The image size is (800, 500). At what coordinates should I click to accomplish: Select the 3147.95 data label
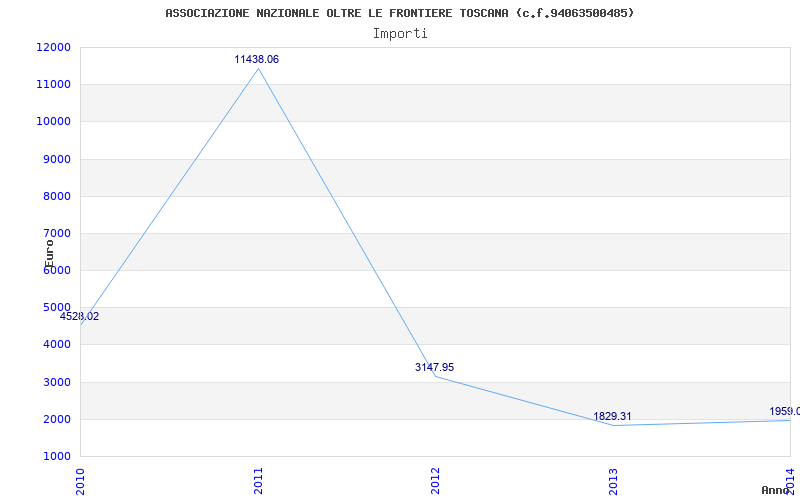(x=434, y=367)
